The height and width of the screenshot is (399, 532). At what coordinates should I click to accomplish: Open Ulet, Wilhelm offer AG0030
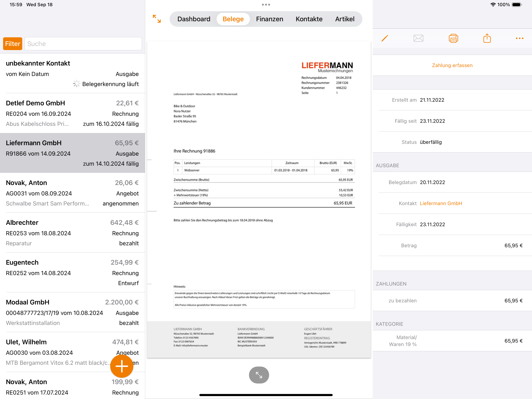pos(72,352)
